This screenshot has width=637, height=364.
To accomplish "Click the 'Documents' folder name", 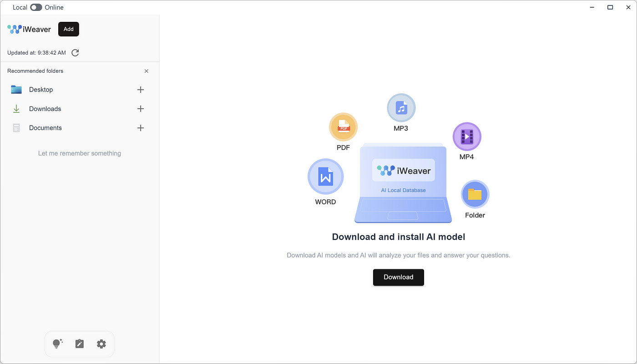I will click(x=45, y=128).
